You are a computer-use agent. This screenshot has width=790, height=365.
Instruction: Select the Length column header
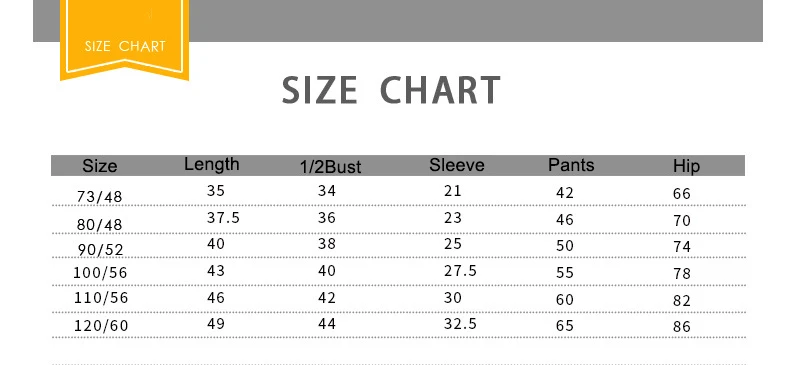tap(212, 164)
